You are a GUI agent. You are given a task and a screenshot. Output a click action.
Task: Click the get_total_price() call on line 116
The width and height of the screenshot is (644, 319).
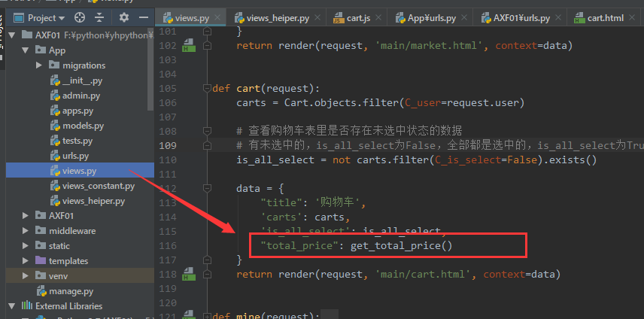(x=401, y=245)
